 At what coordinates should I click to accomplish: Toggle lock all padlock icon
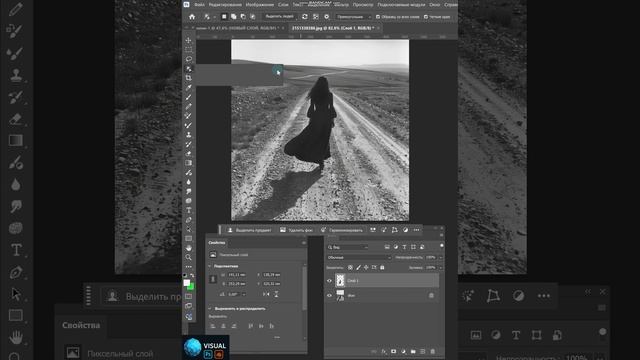coord(382,268)
